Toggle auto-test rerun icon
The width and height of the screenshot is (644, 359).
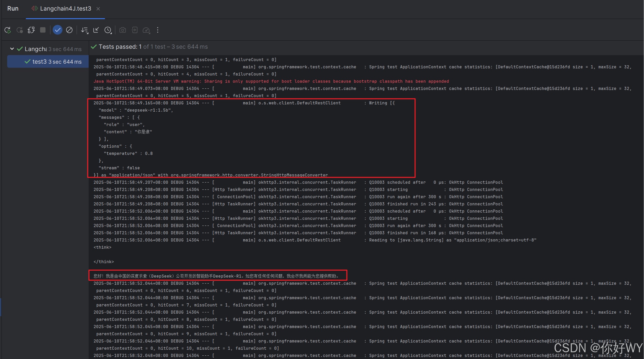coord(31,30)
